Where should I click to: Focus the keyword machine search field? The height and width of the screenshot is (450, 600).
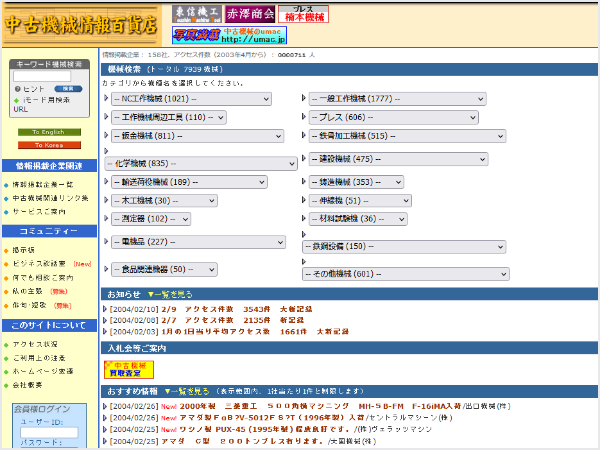42,76
